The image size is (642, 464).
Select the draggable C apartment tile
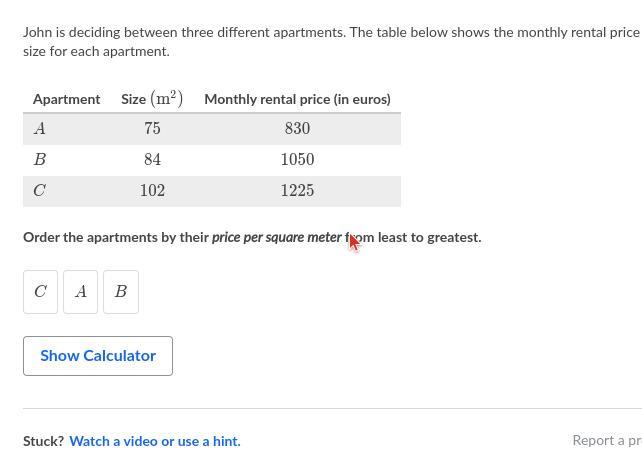[41, 292]
